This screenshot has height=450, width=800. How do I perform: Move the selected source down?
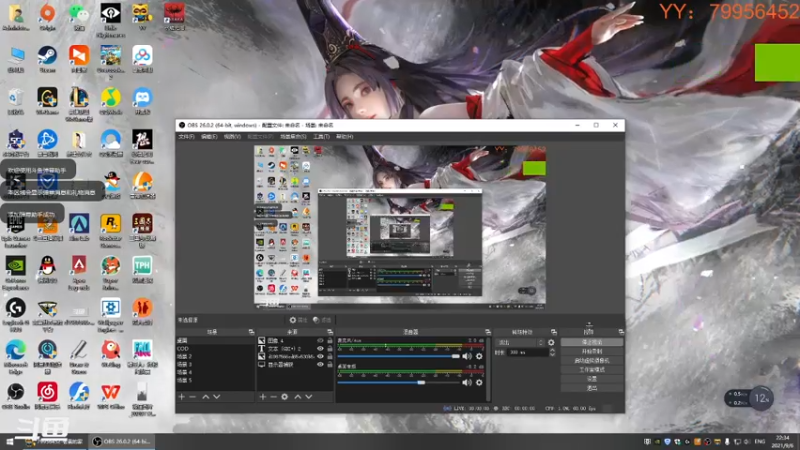(x=309, y=396)
